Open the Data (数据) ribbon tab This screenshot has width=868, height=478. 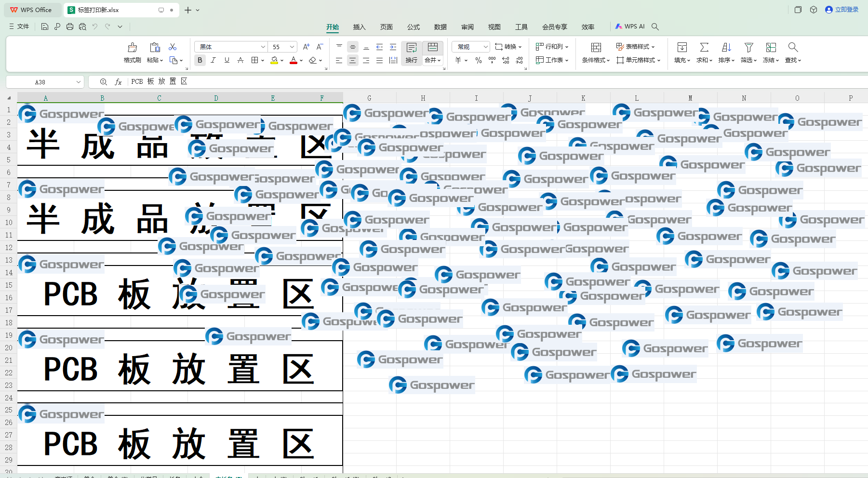(x=441, y=27)
